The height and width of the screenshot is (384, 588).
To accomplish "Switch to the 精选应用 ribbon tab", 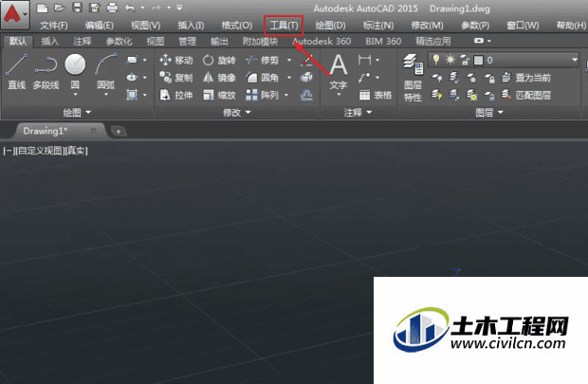I will coord(433,42).
